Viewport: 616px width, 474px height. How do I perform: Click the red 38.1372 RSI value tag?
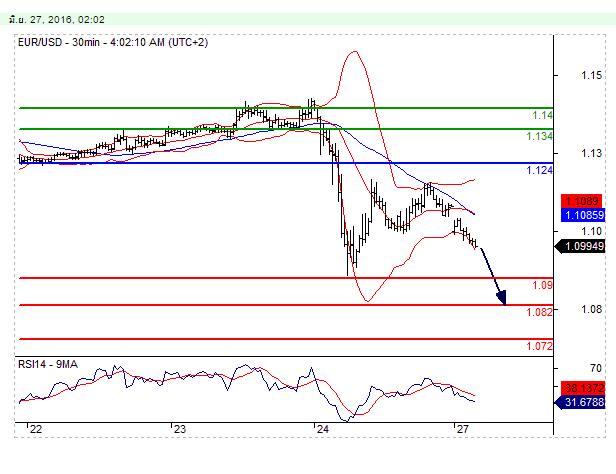coord(583,388)
